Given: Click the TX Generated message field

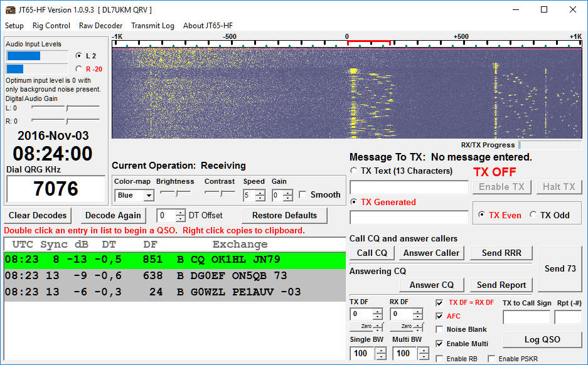Looking at the screenshot, I should coord(409,218).
